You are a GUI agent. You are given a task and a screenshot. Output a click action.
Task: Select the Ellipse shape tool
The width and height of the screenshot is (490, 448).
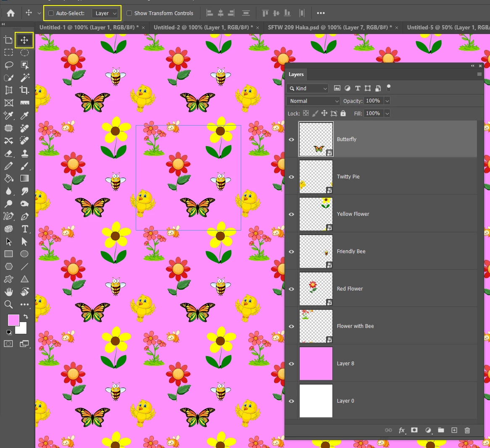click(x=24, y=254)
